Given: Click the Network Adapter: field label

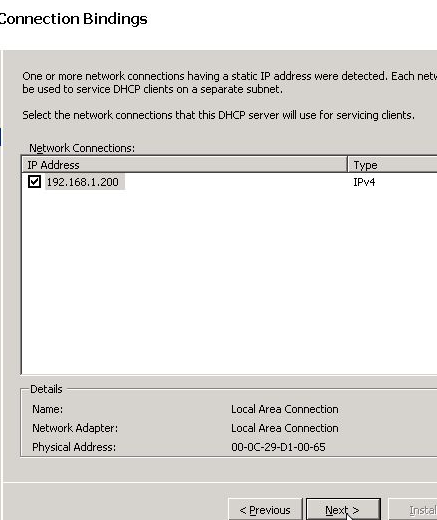Looking at the screenshot, I should pos(75,428).
